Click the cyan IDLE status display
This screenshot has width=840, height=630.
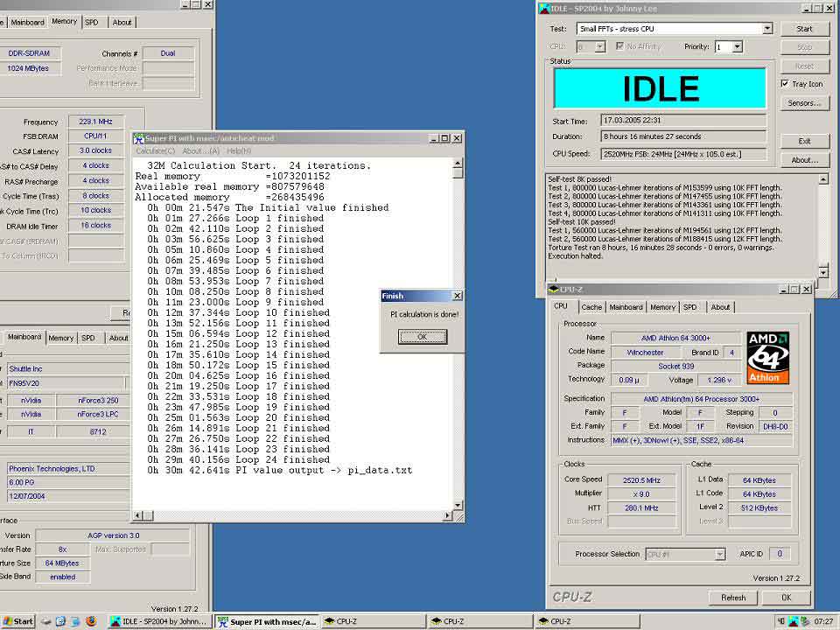coord(660,88)
